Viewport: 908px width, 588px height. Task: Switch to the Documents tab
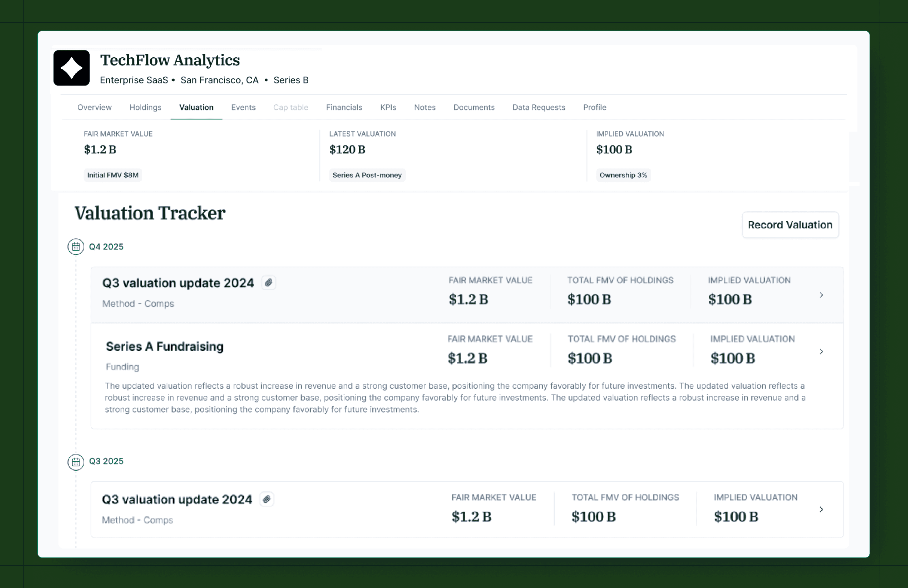coord(473,107)
